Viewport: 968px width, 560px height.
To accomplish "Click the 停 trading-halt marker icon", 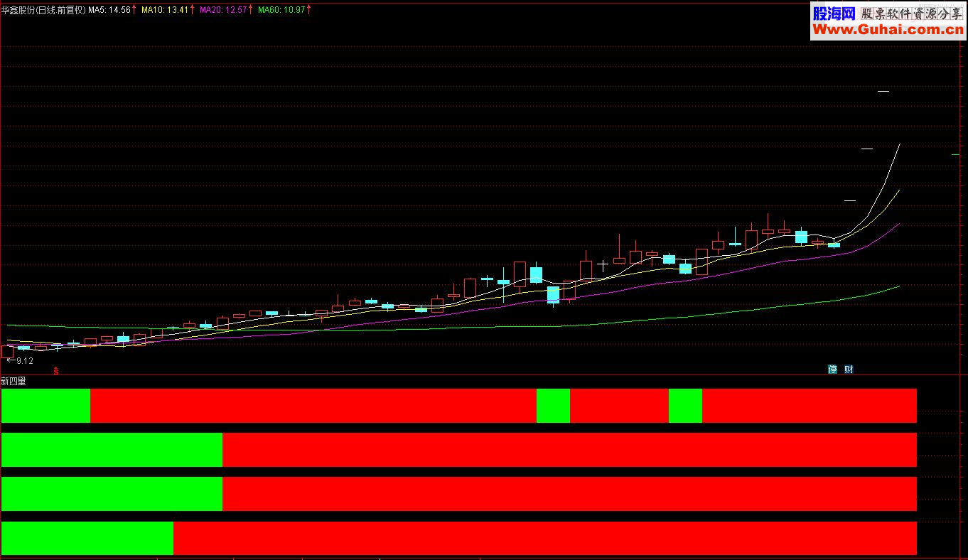I will [x=832, y=370].
